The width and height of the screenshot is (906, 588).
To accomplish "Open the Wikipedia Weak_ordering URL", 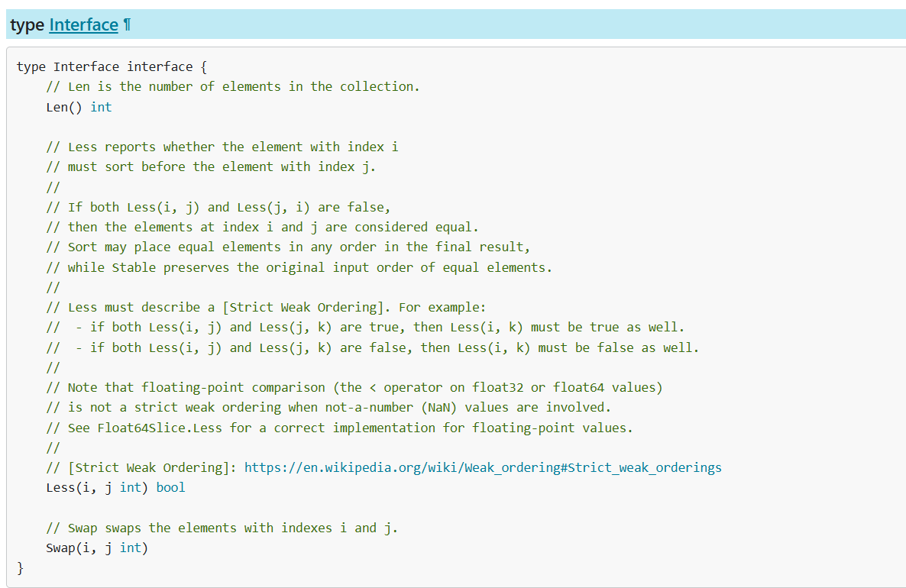I will point(483,467).
